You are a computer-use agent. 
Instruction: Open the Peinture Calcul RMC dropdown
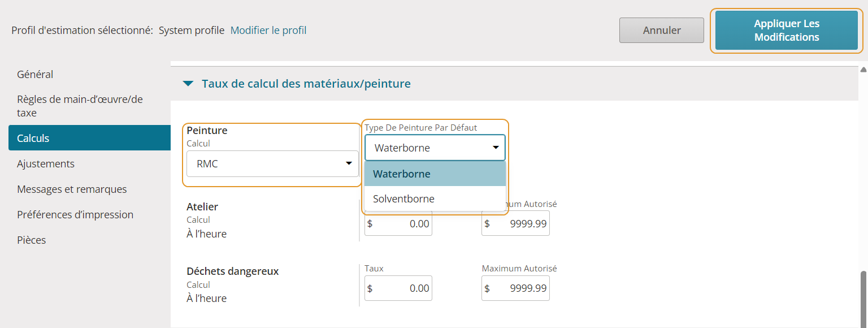click(x=272, y=164)
